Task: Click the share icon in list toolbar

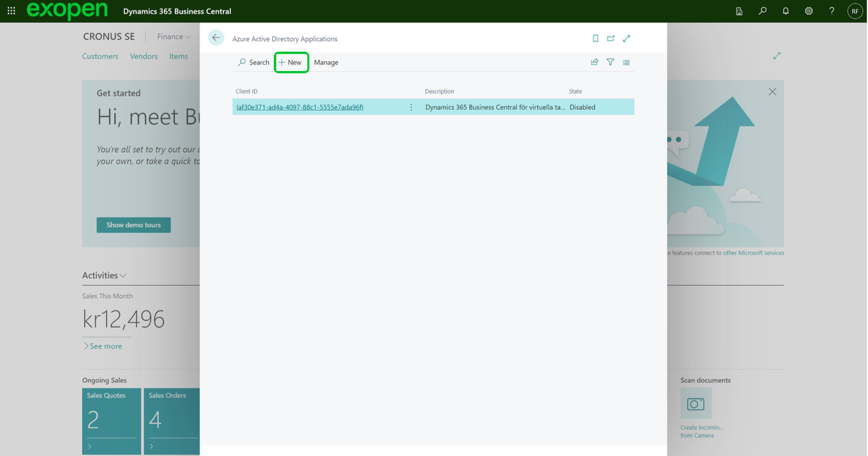Action: (595, 62)
